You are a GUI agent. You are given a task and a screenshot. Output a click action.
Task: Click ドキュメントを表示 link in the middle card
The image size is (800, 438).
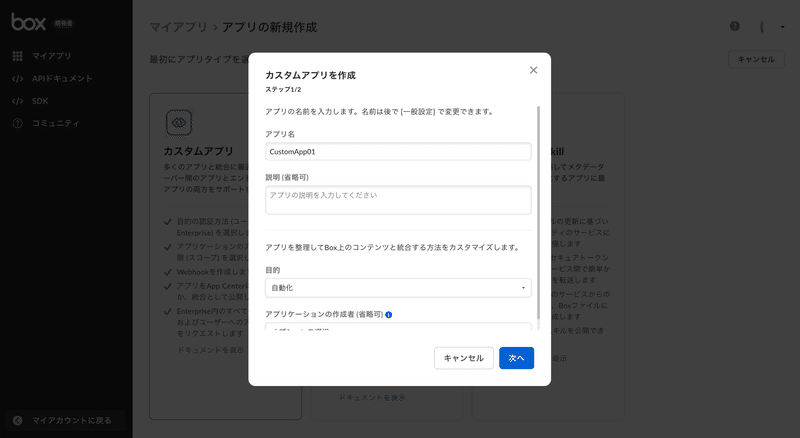click(372, 397)
